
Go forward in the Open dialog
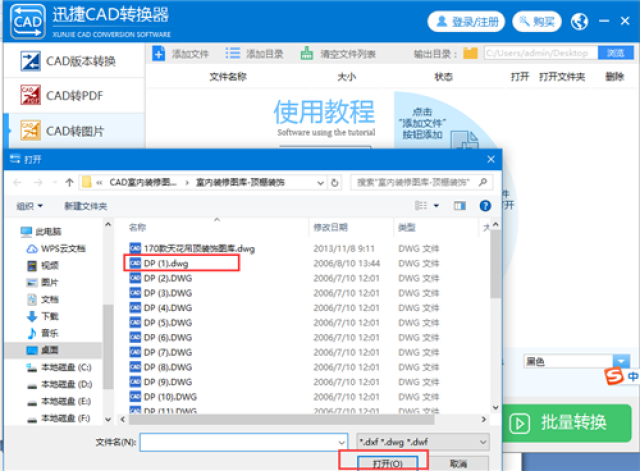point(38,182)
